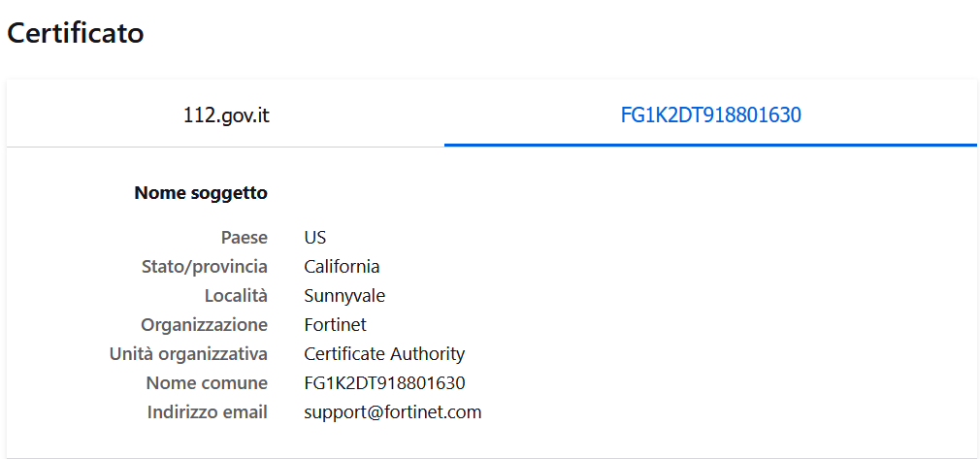This screenshot has height=459, width=980.
Task: Select the Nome comune value FG1K2DT918801630
Action: 384,383
